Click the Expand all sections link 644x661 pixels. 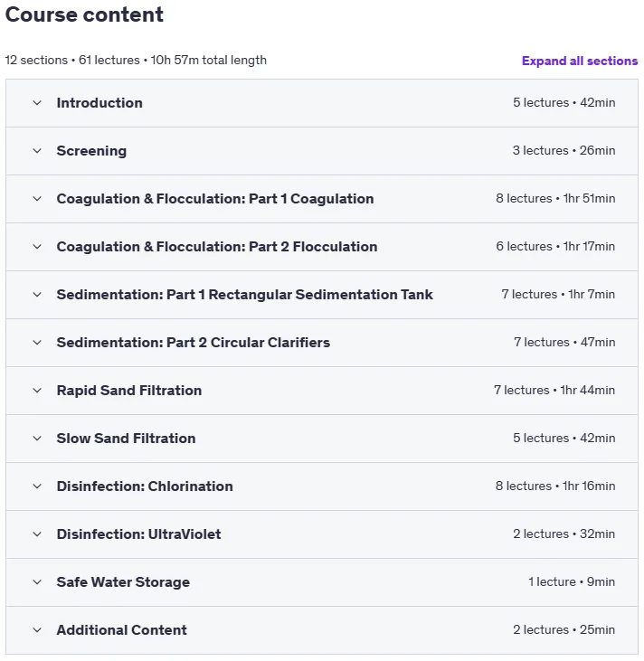pyautogui.click(x=580, y=61)
